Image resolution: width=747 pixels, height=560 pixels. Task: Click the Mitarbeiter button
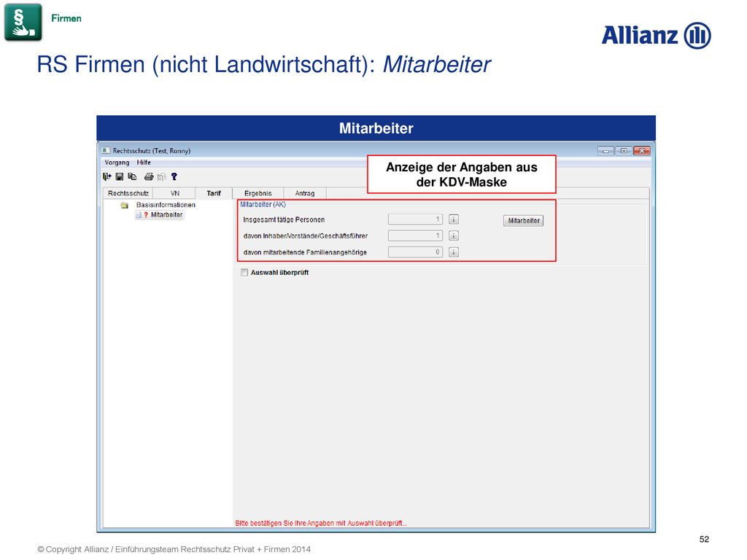524,220
